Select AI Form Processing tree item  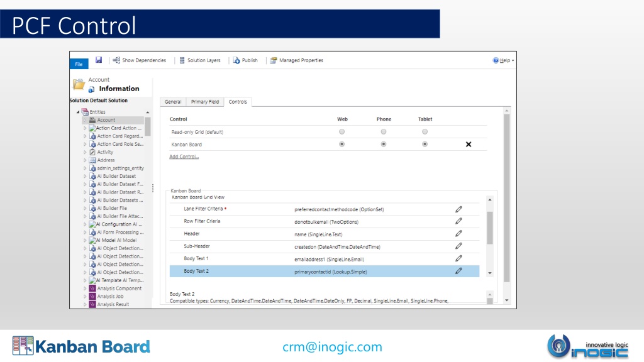tap(120, 233)
